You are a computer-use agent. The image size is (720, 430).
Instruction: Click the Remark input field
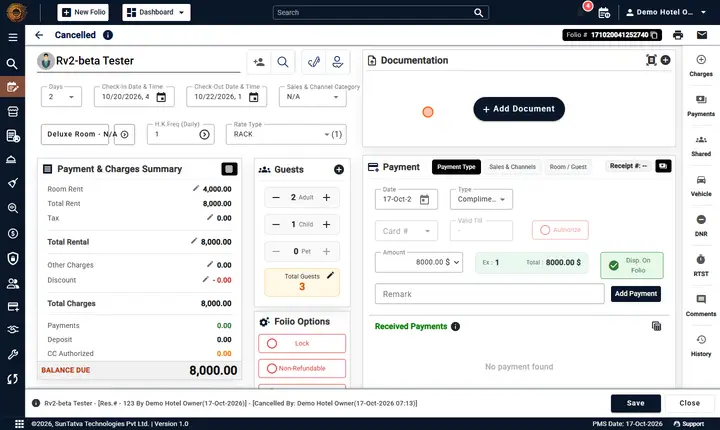[x=489, y=294]
